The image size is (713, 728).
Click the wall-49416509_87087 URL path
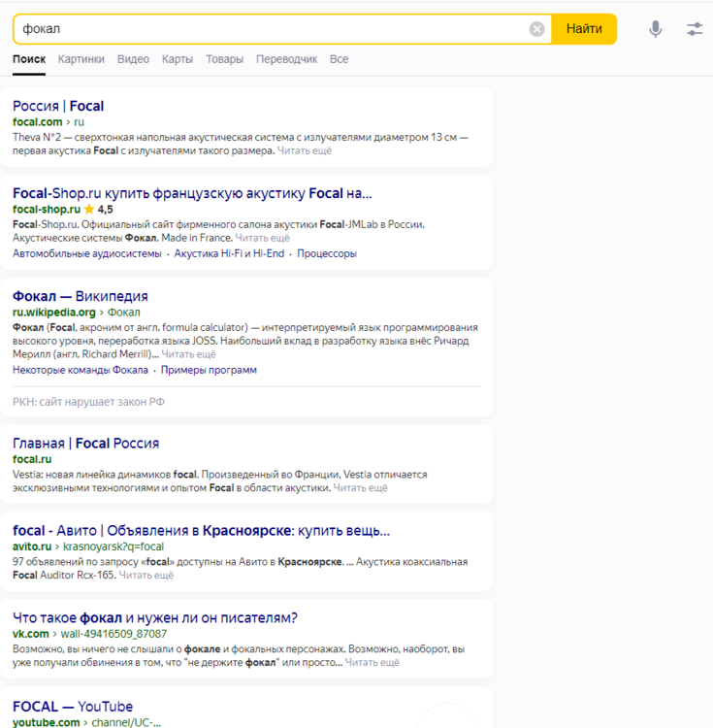[113, 634]
